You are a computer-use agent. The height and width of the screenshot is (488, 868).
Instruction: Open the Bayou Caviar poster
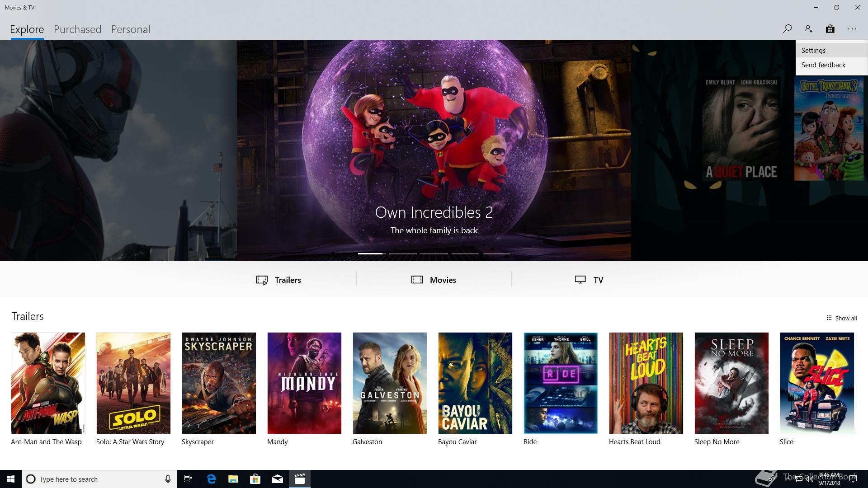[x=475, y=383]
